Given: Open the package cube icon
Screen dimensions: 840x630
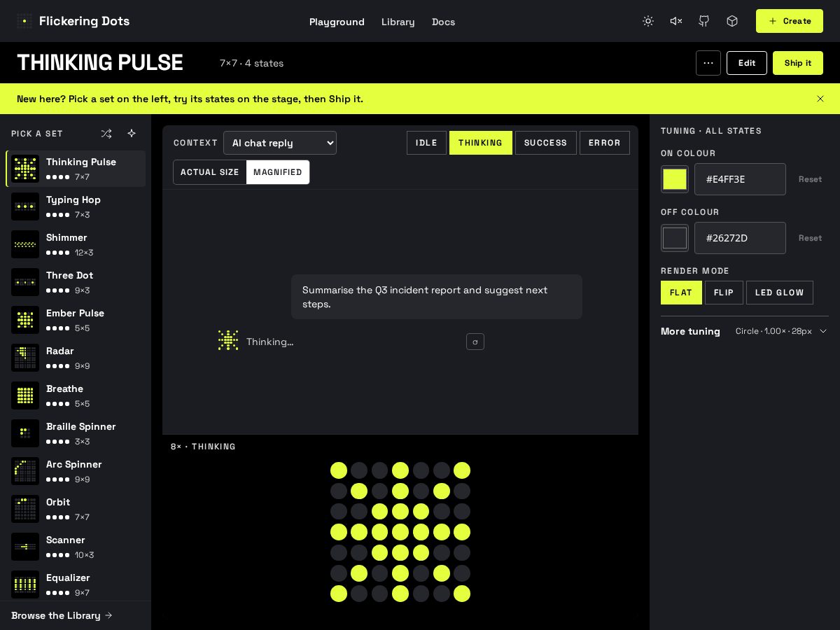Looking at the screenshot, I should 732,21.
